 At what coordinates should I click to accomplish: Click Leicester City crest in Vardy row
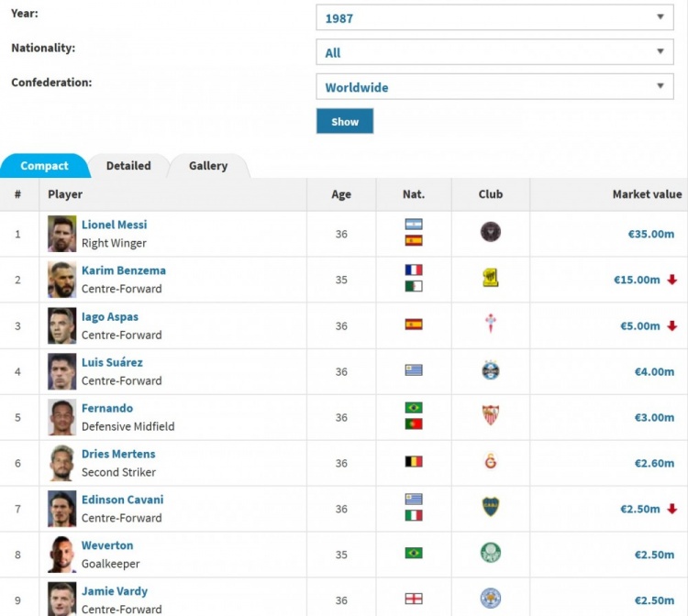(490, 599)
